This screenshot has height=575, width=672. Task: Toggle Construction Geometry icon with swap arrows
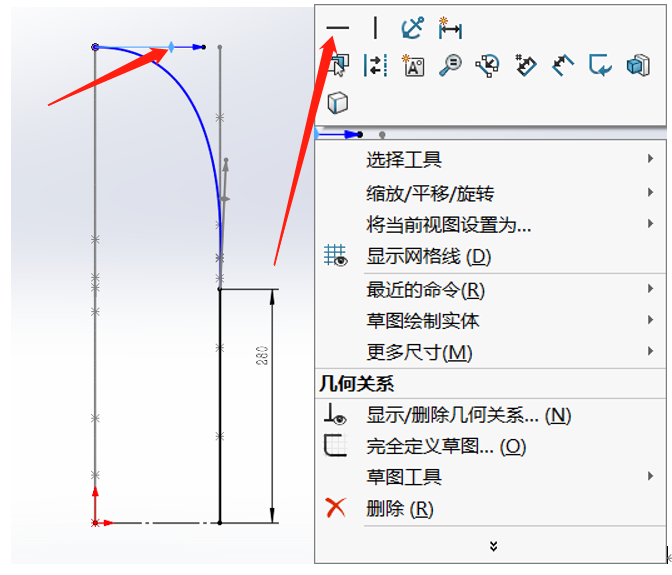[x=375, y=66]
